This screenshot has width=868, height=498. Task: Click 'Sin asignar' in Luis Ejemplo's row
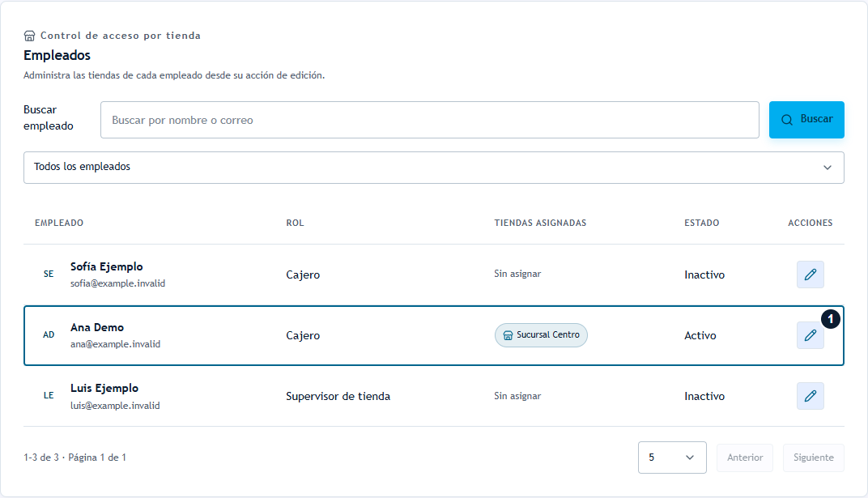tap(517, 396)
